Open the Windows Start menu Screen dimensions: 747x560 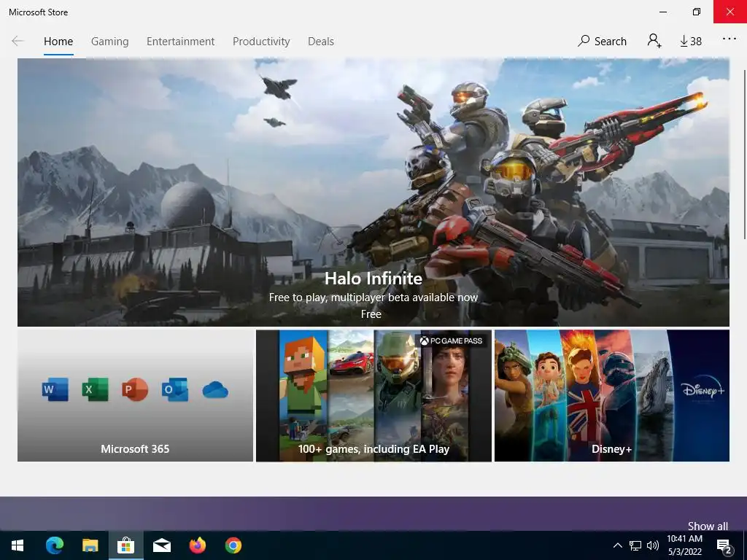18,545
